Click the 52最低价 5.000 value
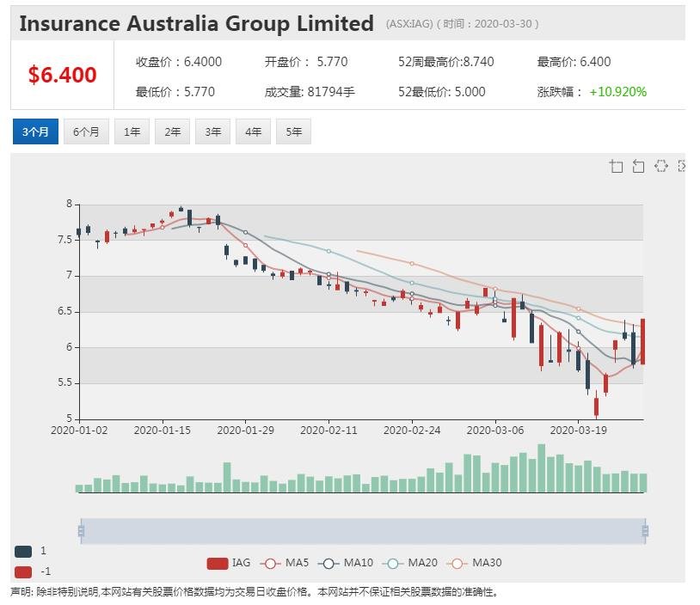This screenshot has height=605, width=700. pyautogui.click(x=441, y=92)
